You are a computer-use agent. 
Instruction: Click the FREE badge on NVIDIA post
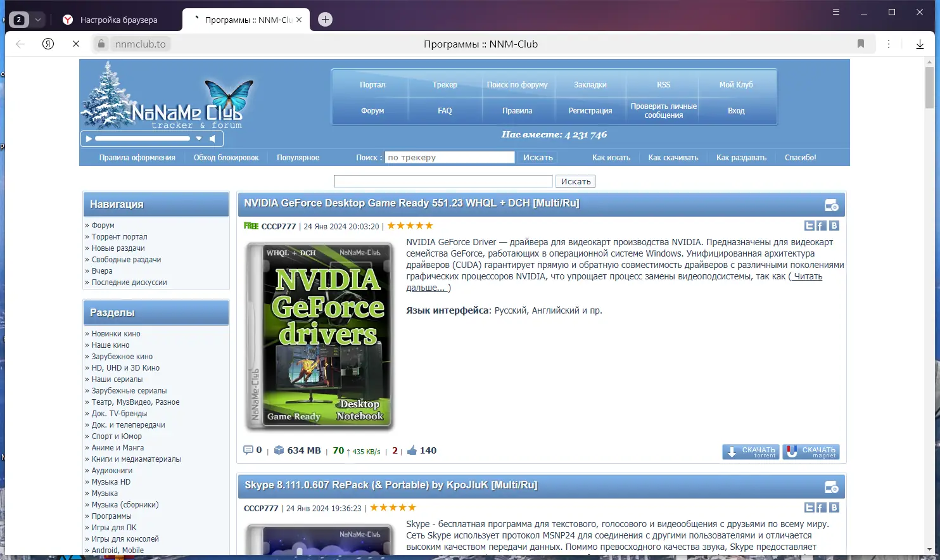[251, 226]
